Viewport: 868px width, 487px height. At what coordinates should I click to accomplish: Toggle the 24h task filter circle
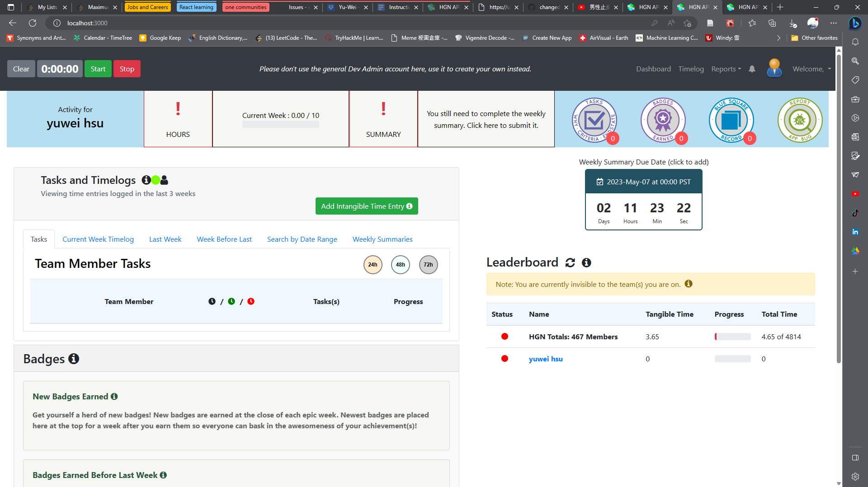(x=373, y=265)
